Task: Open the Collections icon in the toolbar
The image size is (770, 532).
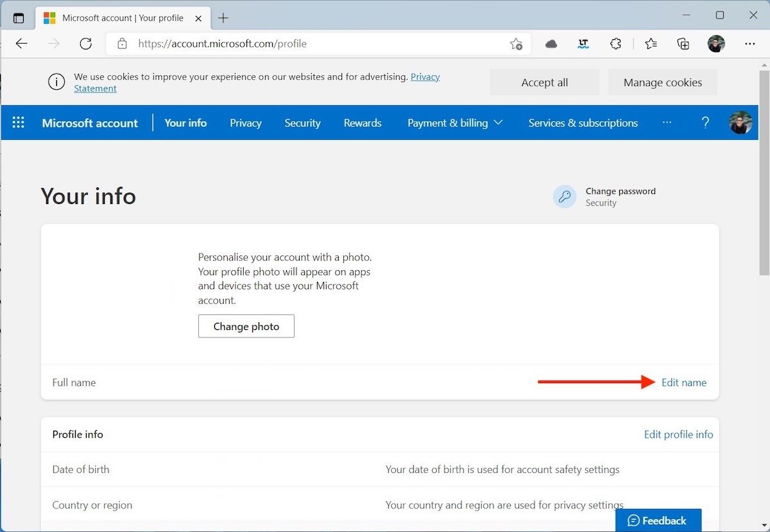Action: [683, 44]
